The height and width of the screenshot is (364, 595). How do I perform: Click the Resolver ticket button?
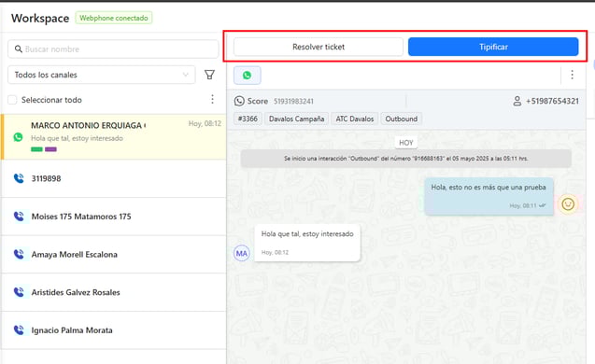[x=318, y=47]
